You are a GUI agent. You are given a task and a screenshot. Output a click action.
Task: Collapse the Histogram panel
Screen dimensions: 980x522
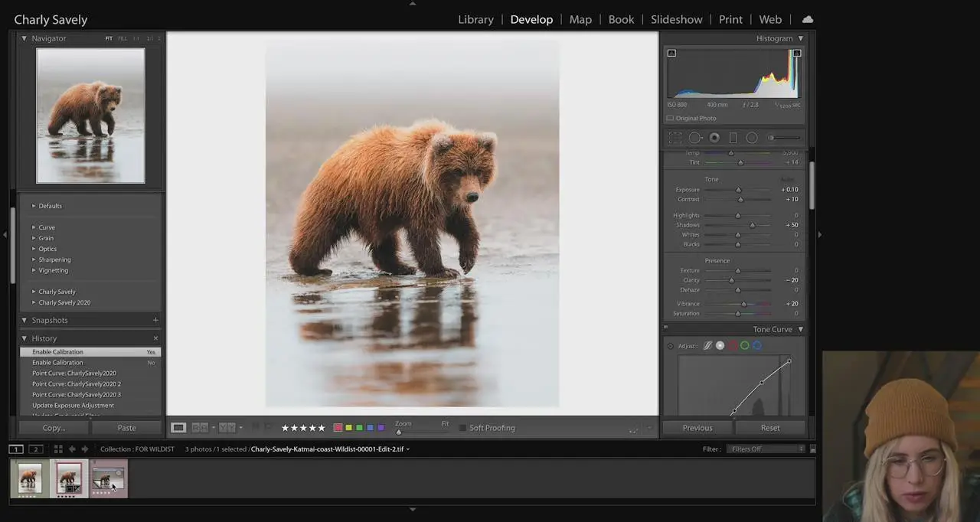coord(801,38)
